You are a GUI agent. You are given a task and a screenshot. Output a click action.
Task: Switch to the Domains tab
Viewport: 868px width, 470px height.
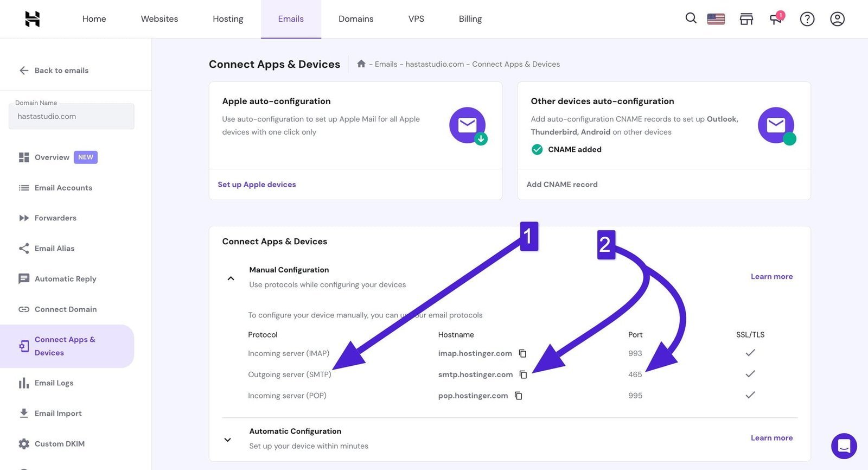[x=356, y=19]
